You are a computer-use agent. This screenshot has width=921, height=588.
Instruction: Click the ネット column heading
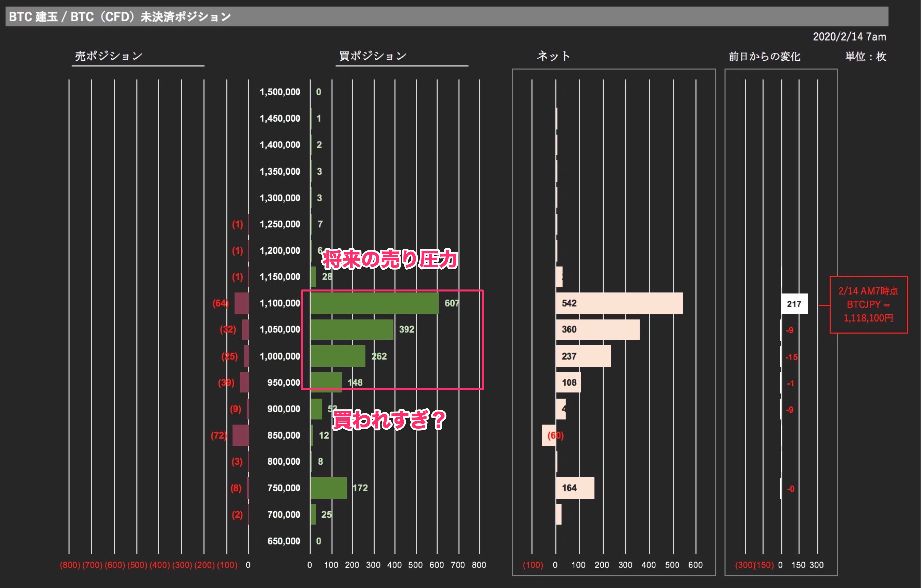(553, 56)
